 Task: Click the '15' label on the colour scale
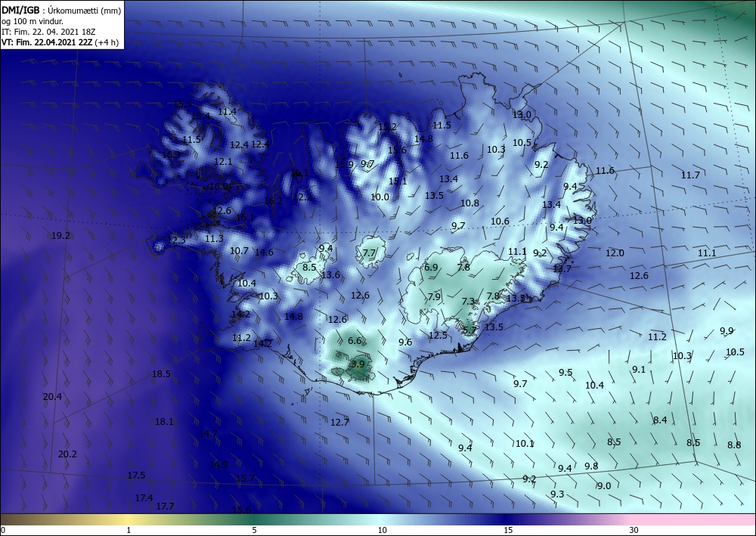(508, 530)
